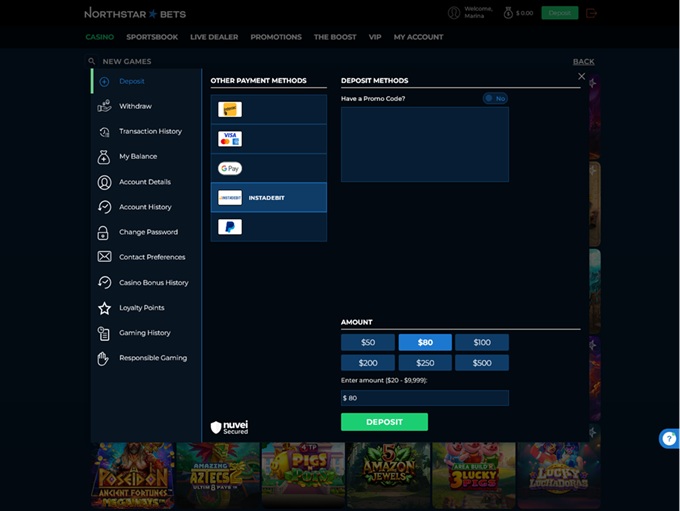Toggle the Have a Promo Code switch
680x511 pixels.
495,98
